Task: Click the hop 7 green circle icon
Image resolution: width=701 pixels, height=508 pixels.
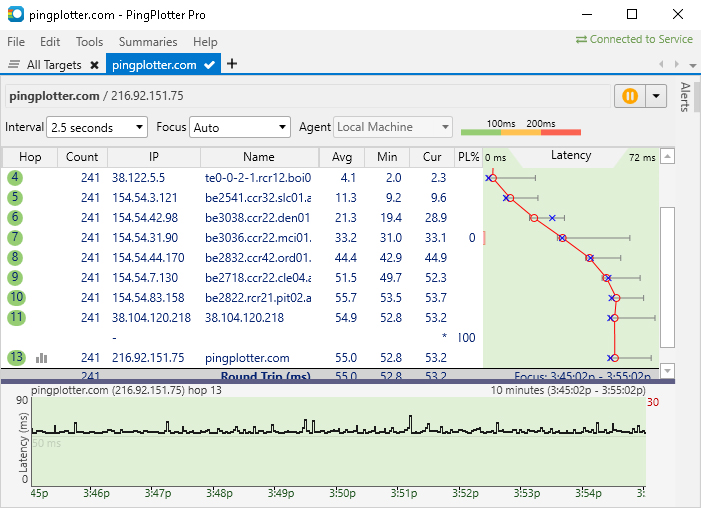Action: (16, 237)
